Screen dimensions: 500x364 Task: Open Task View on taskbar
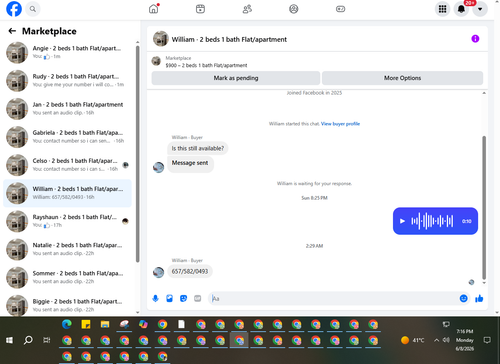47,340
